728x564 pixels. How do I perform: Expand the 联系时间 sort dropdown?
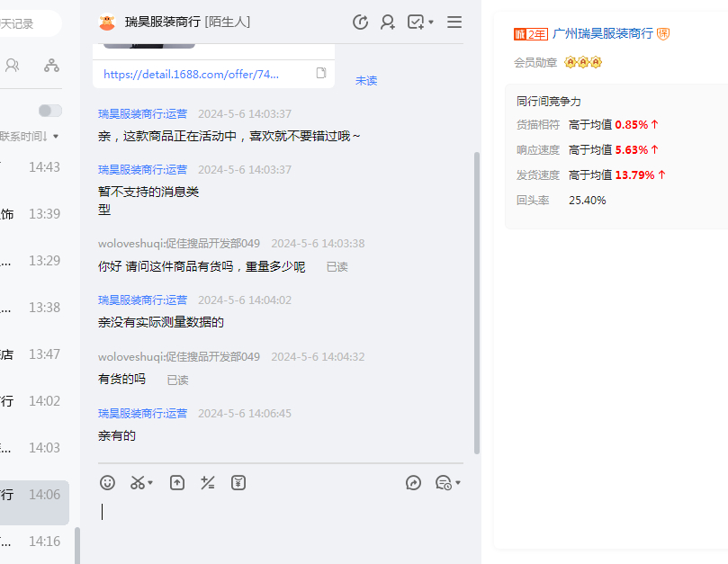[x=31, y=137]
